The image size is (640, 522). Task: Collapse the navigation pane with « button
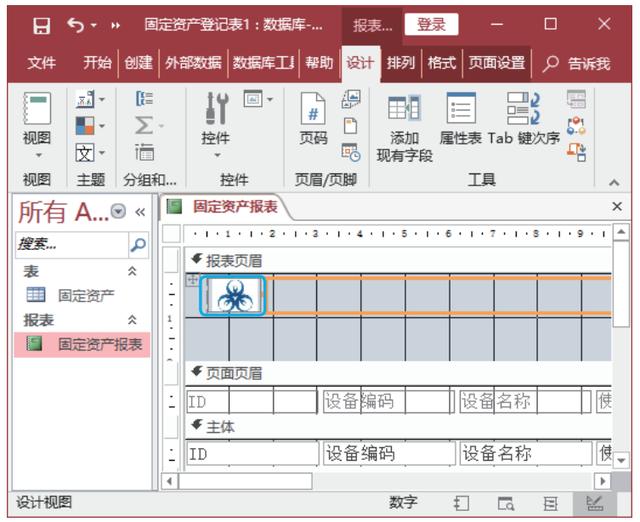140,212
